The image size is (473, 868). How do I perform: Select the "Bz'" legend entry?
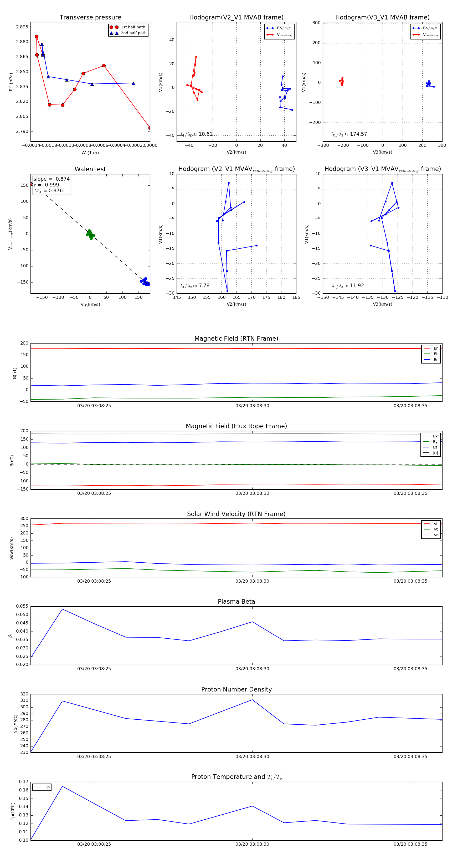[431, 447]
